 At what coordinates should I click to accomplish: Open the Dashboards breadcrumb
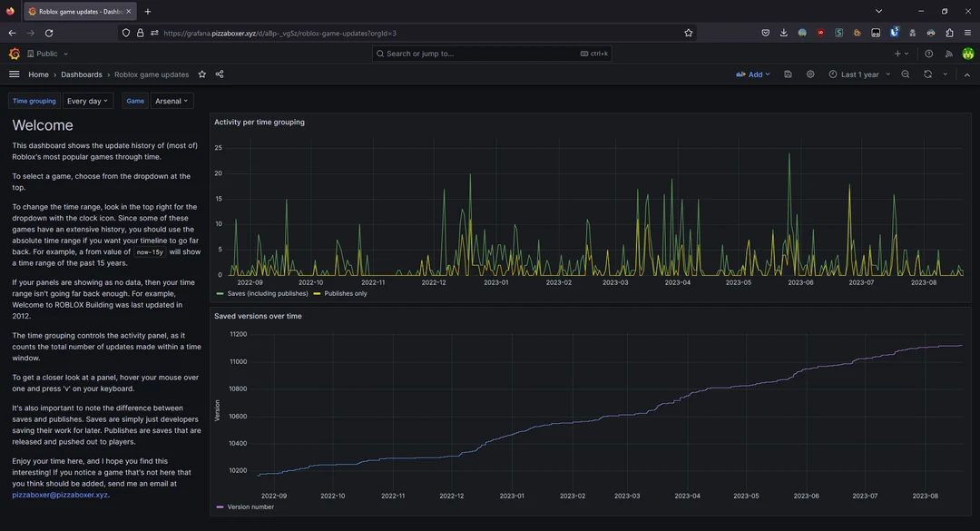click(82, 74)
